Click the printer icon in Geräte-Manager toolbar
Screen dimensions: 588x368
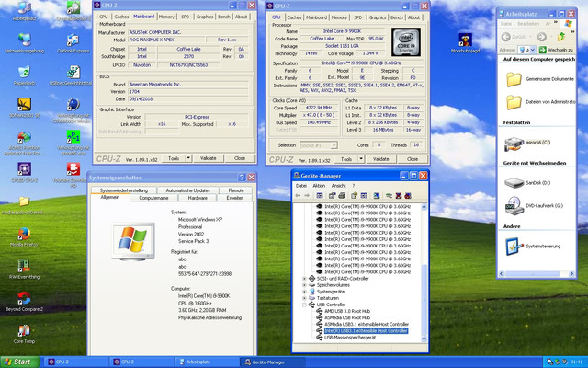pos(342,196)
